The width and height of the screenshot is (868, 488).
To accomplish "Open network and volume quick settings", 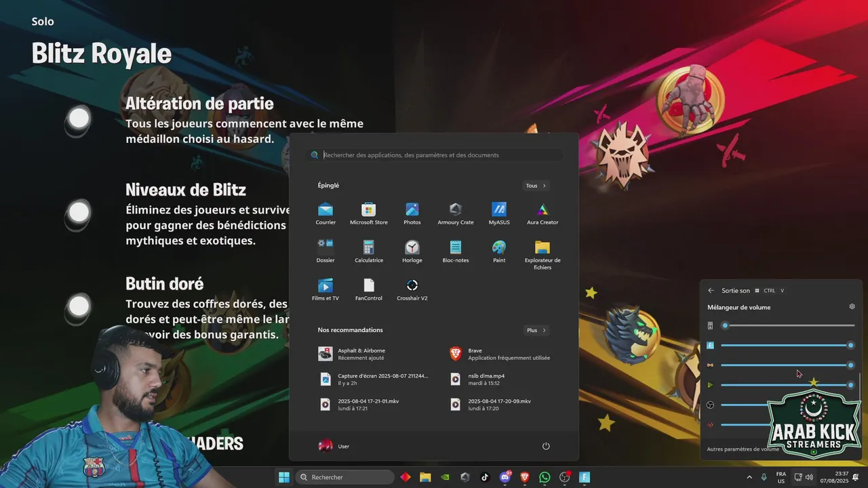I will click(804, 477).
